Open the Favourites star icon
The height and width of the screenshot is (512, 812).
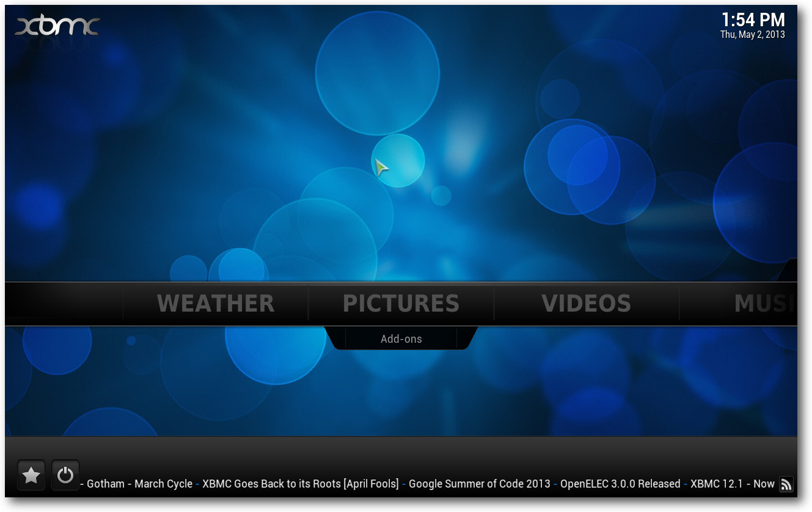(31, 475)
